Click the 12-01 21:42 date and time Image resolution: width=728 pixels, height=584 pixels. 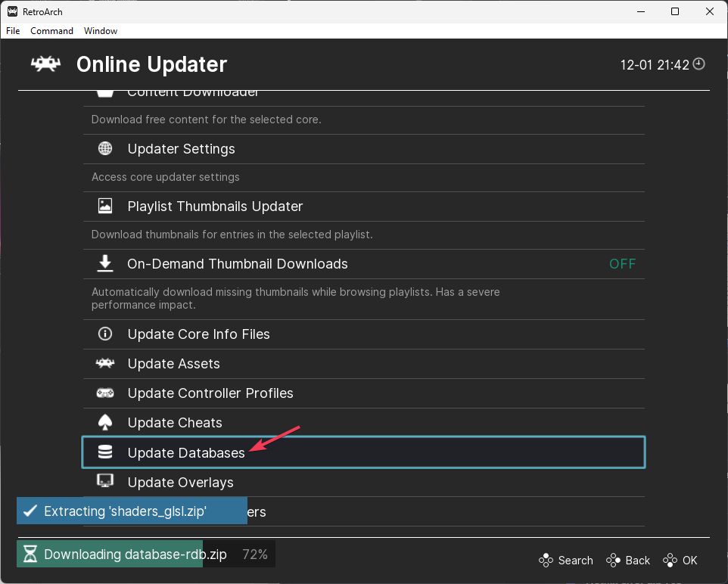click(x=654, y=65)
